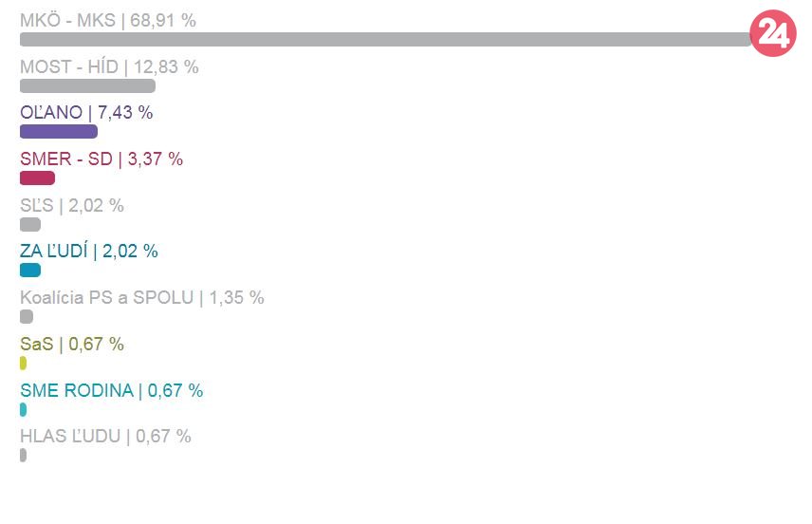Select the HLAS ĽUDU 0,67 % label

click(105, 437)
